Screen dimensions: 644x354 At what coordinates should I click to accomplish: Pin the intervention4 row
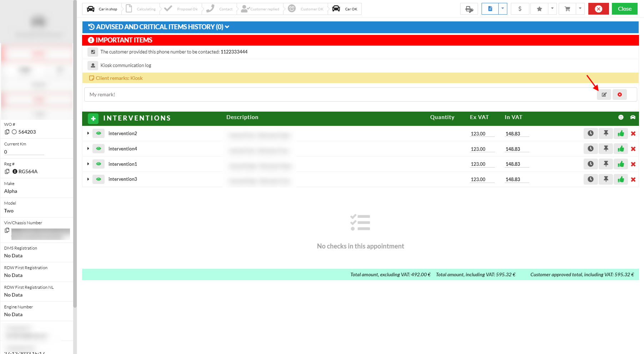(x=606, y=149)
